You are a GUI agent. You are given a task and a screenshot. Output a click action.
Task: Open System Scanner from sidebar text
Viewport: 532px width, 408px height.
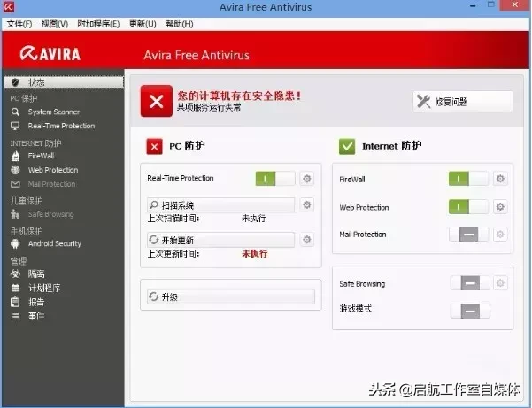[54, 112]
